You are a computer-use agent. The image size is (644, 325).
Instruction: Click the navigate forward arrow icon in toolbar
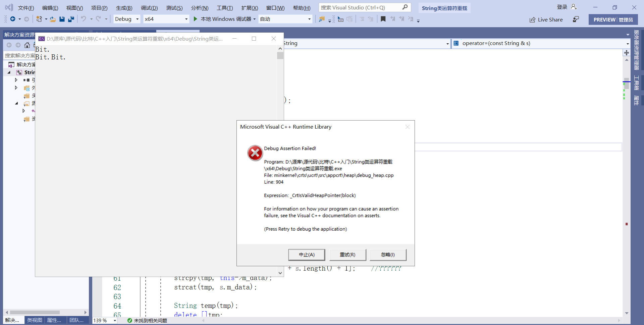(26, 19)
